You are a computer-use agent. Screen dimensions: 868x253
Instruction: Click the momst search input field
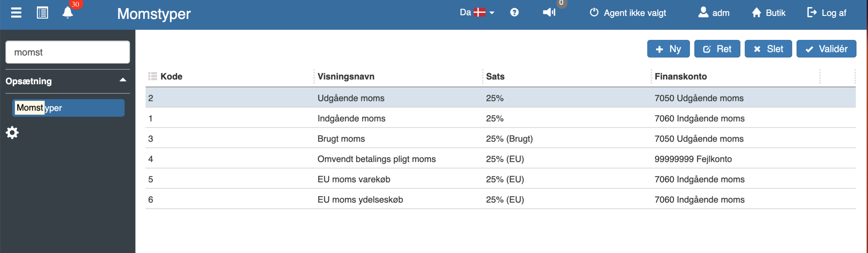[x=67, y=52]
